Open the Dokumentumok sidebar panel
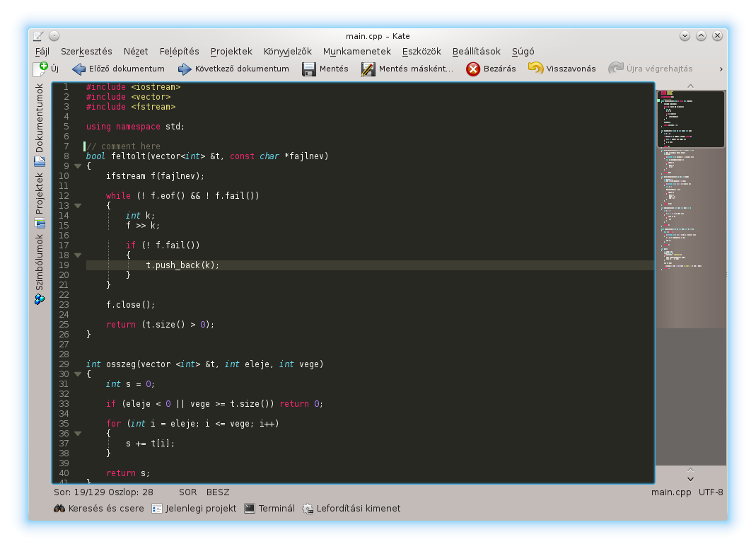This screenshot has height=549, width=756. click(40, 125)
